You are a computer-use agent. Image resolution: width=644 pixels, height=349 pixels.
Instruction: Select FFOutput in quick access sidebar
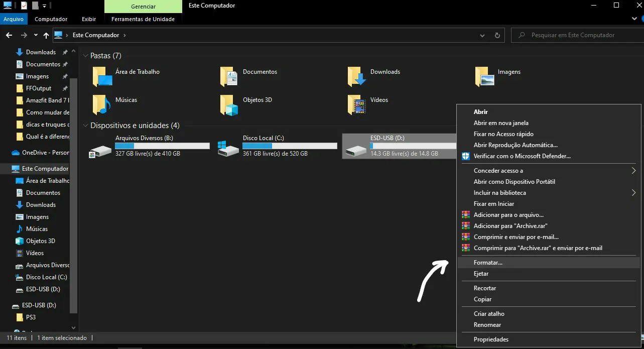point(39,88)
